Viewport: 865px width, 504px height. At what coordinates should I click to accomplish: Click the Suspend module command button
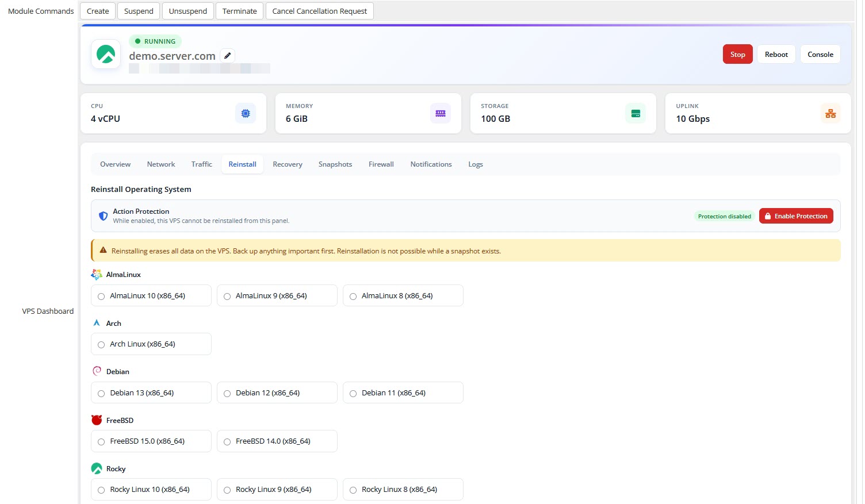click(139, 11)
